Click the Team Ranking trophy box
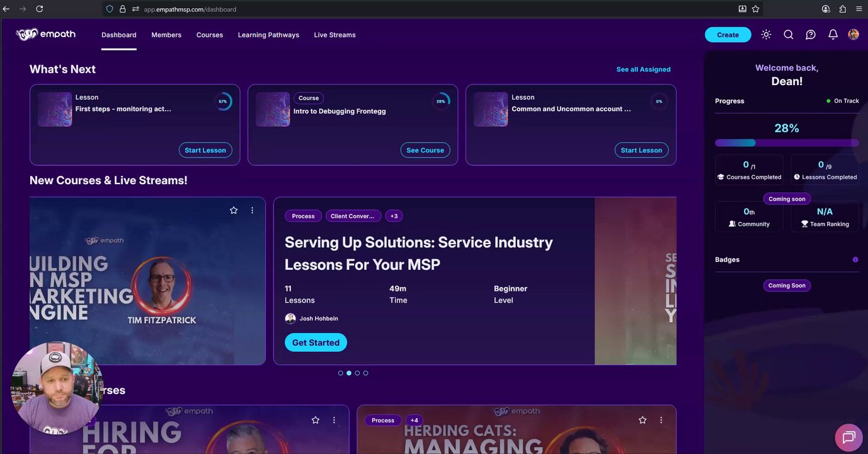The height and width of the screenshot is (454, 868). (x=825, y=217)
